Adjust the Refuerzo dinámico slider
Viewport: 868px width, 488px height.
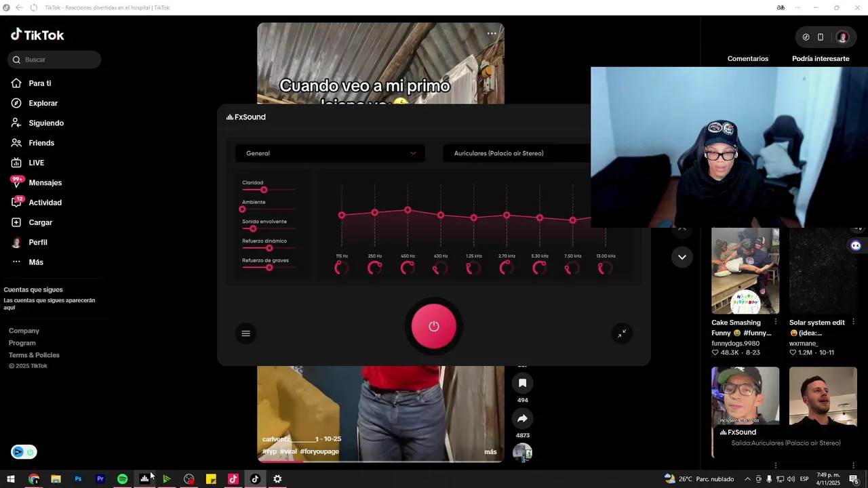click(x=269, y=248)
